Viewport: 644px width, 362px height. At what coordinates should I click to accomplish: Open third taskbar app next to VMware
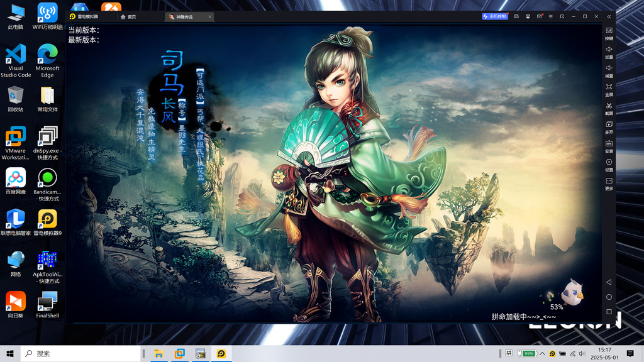201,353
